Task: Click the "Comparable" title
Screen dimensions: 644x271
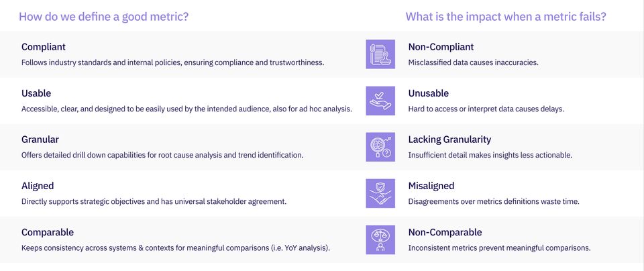Action: pyautogui.click(x=47, y=232)
